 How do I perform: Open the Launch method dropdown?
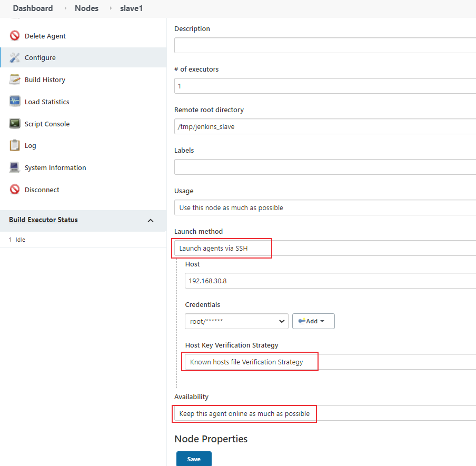(x=325, y=248)
